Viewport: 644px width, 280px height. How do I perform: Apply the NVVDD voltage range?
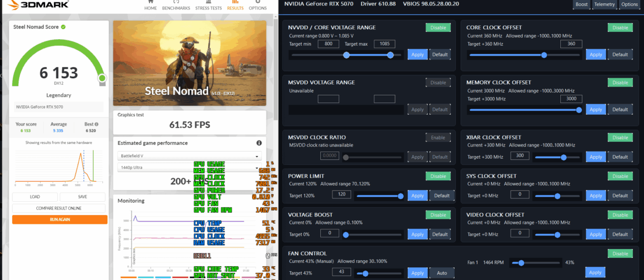(x=417, y=54)
